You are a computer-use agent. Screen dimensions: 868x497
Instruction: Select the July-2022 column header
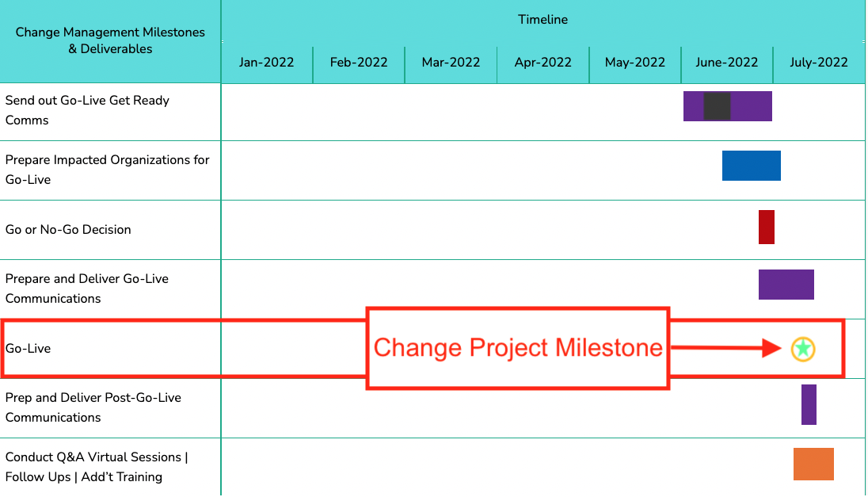point(818,63)
